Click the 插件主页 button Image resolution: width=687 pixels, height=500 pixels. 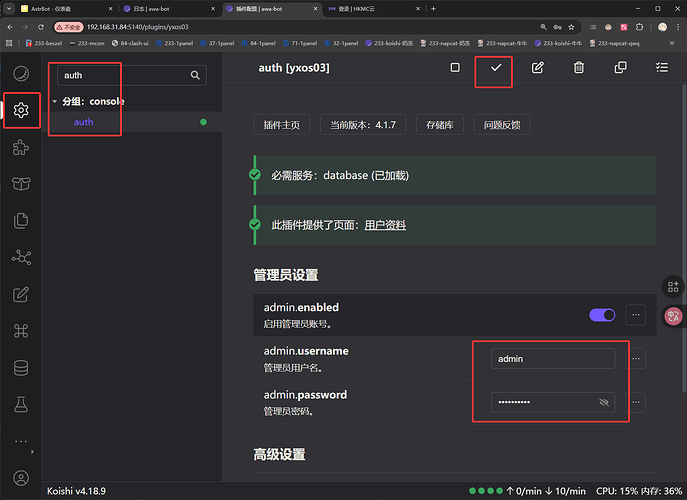(x=282, y=125)
